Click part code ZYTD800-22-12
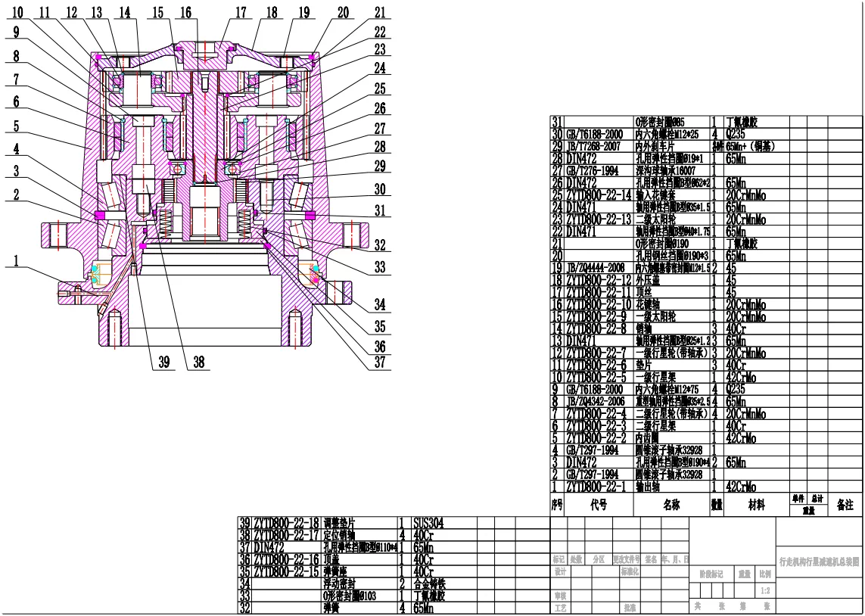The image size is (865, 616). coord(599,280)
